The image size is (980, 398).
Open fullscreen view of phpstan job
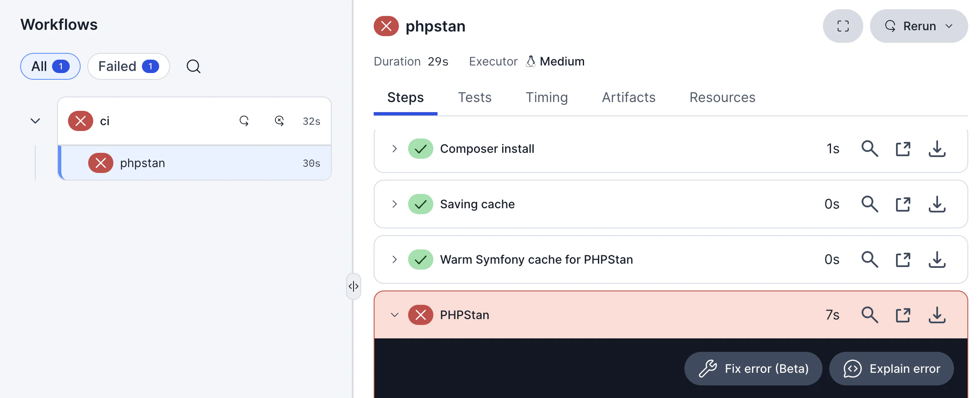(843, 26)
